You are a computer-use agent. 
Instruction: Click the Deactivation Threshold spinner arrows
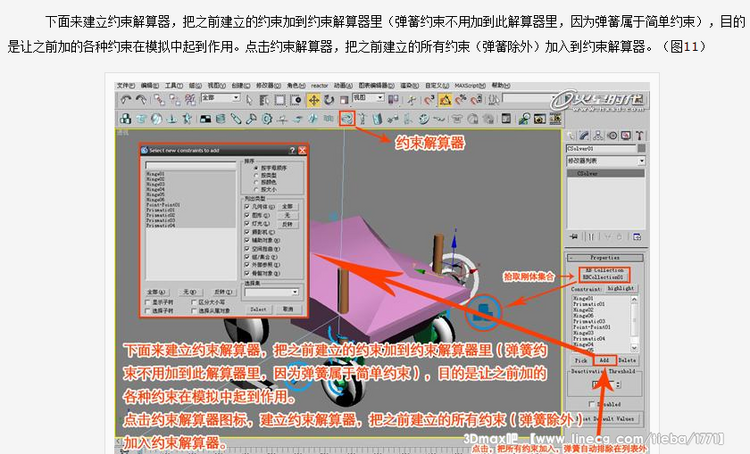618,385
